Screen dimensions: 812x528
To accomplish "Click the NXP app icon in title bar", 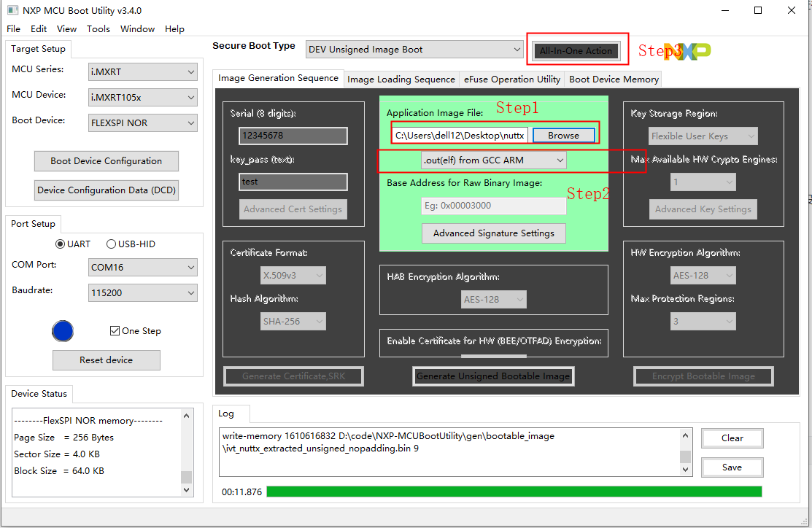I will point(12,9).
